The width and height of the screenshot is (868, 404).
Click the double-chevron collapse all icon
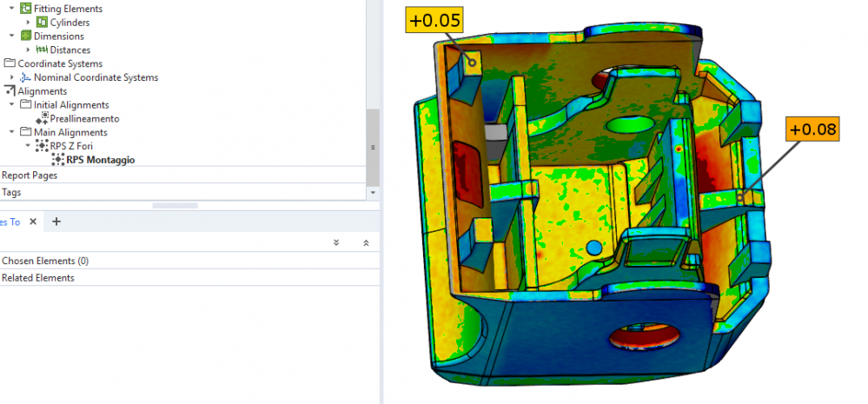pos(366,242)
